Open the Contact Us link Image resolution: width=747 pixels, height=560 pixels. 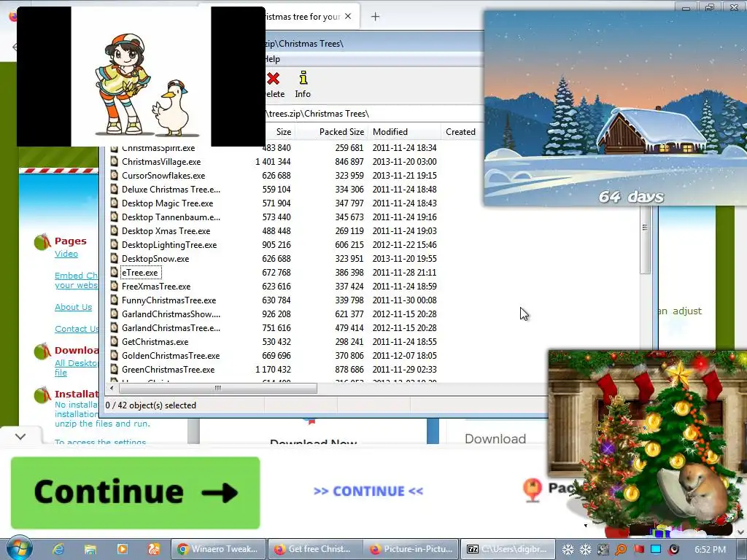pos(77,329)
